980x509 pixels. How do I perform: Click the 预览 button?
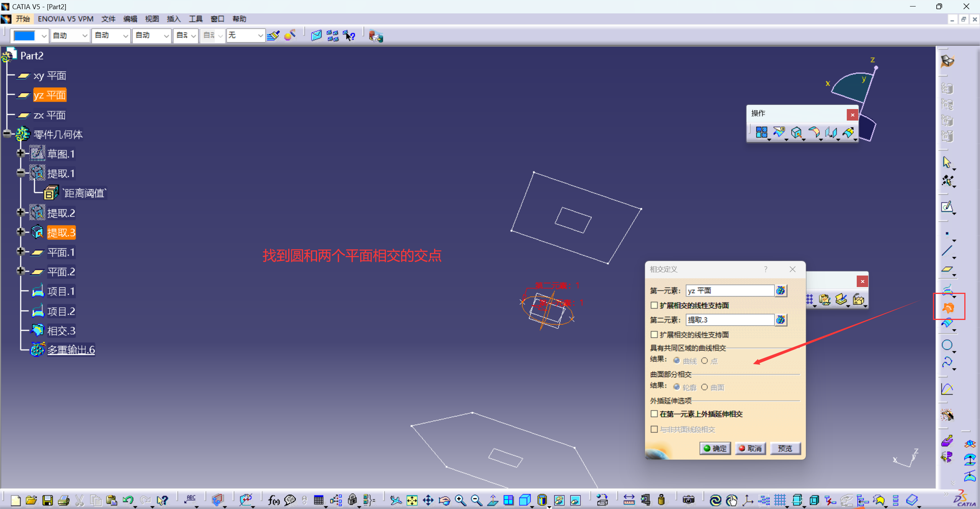pyautogui.click(x=785, y=448)
